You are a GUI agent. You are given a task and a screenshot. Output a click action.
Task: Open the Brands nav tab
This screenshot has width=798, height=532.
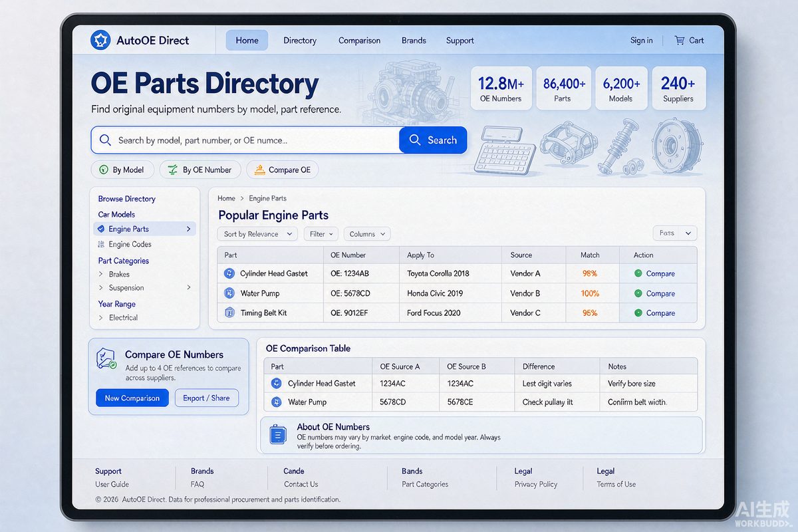tap(414, 41)
